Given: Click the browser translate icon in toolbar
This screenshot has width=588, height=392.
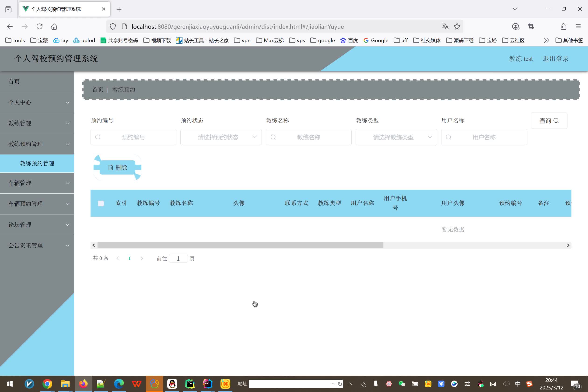Looking at the screenshot, I should 445,27.
